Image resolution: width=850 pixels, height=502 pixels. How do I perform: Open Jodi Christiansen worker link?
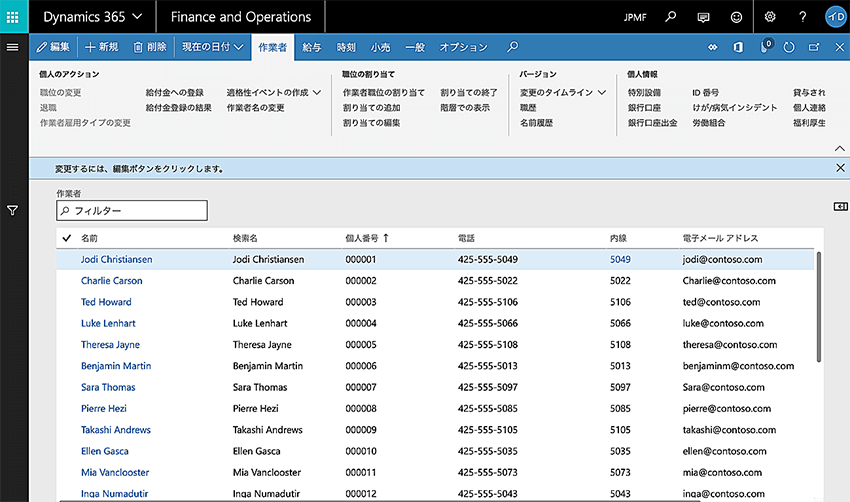pos(117,259)
